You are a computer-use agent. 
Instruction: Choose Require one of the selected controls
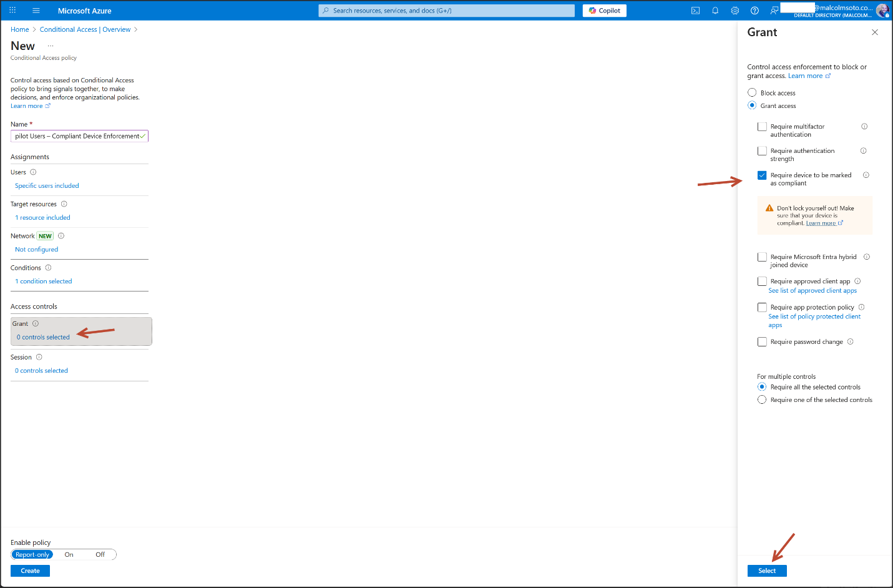tap(762, 400)
